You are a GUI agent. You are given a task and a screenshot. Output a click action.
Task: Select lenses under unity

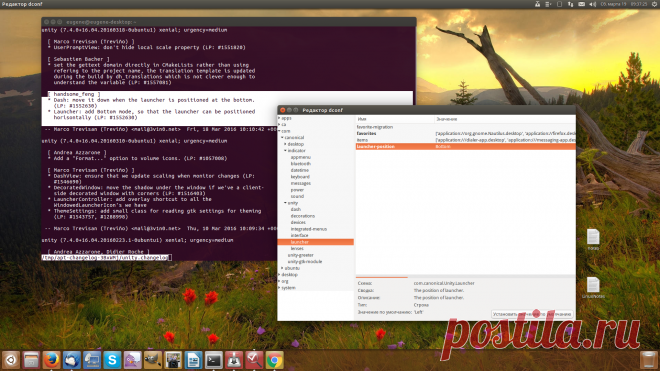pos(297,248)
